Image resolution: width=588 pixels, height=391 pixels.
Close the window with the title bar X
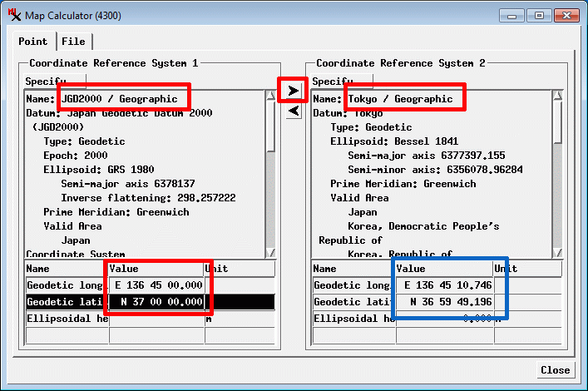pos(566,16)
